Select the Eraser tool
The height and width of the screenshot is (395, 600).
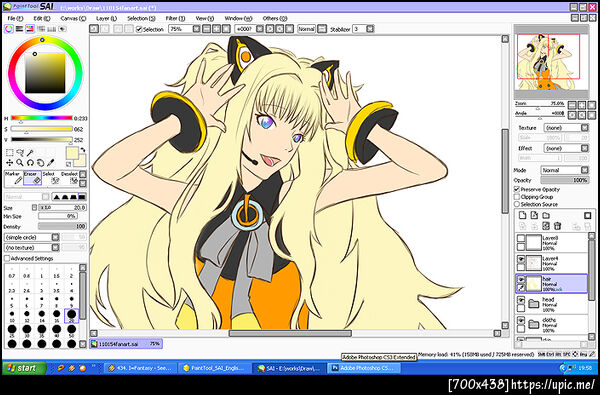point(32,178)
